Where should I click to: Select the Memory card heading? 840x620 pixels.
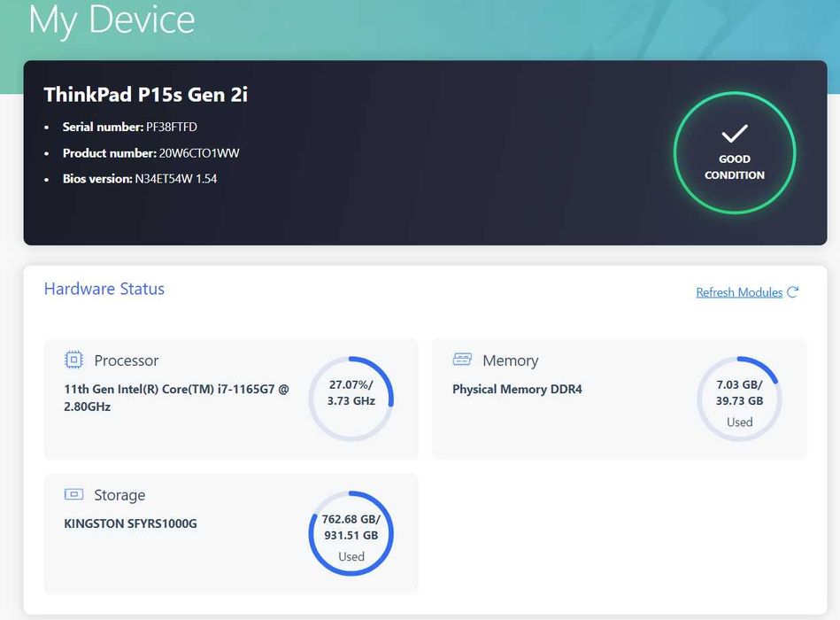click(x=511, y=360)
